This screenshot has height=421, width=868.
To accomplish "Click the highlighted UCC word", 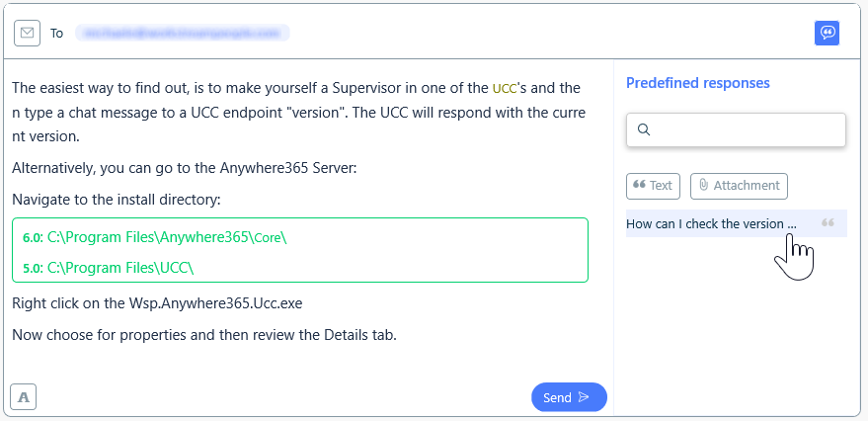I will coord(505,89).
